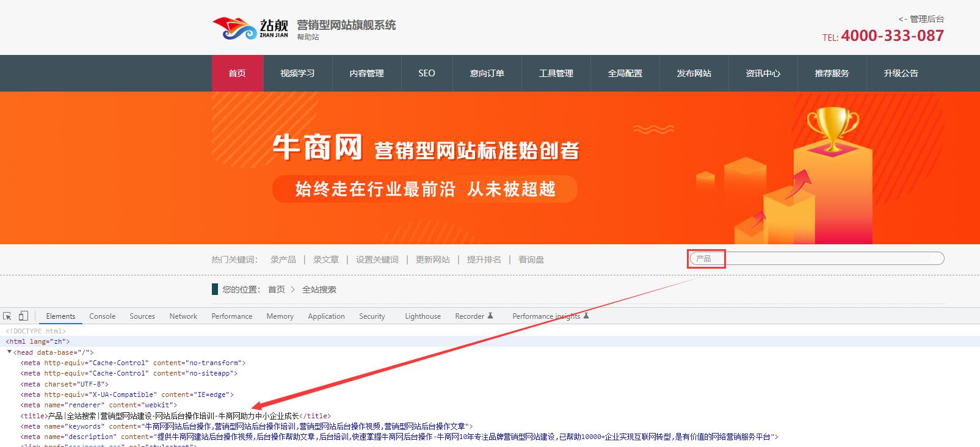This screenshot has height=447, width=980.
Task: Click the search magnifier icon in search box
Action: point(935,259)
